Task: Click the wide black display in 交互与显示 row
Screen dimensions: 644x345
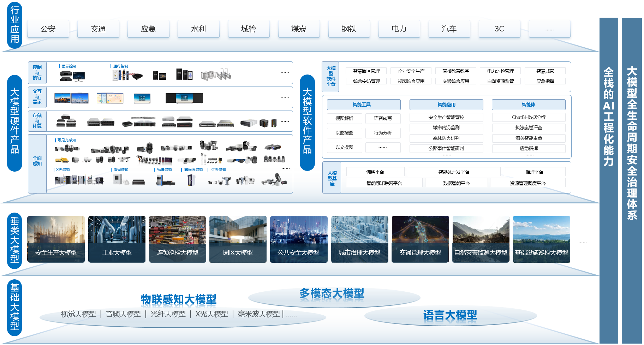Action: (x=184, y=98)
